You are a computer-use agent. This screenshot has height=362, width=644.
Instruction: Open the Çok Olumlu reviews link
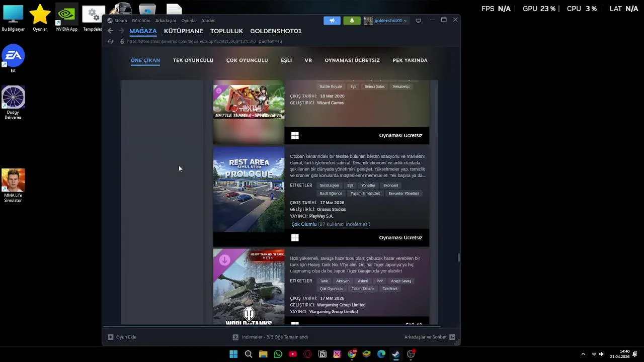(x=304, y=224)
